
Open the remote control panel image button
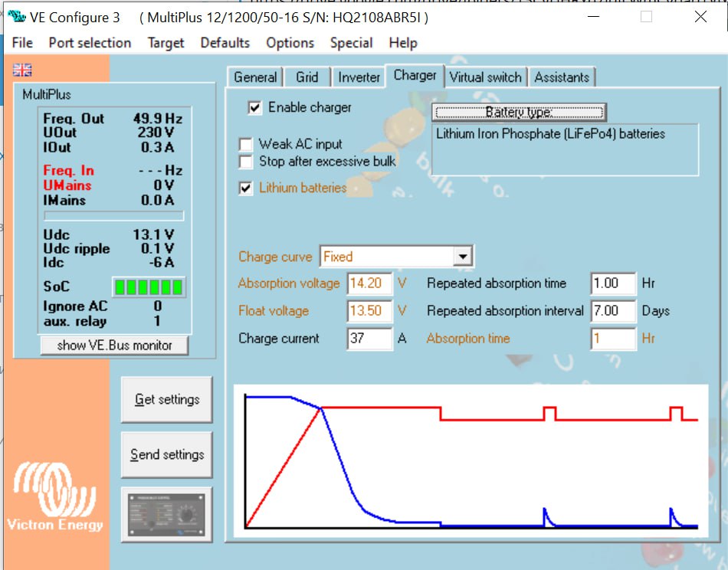click(167, 515)
